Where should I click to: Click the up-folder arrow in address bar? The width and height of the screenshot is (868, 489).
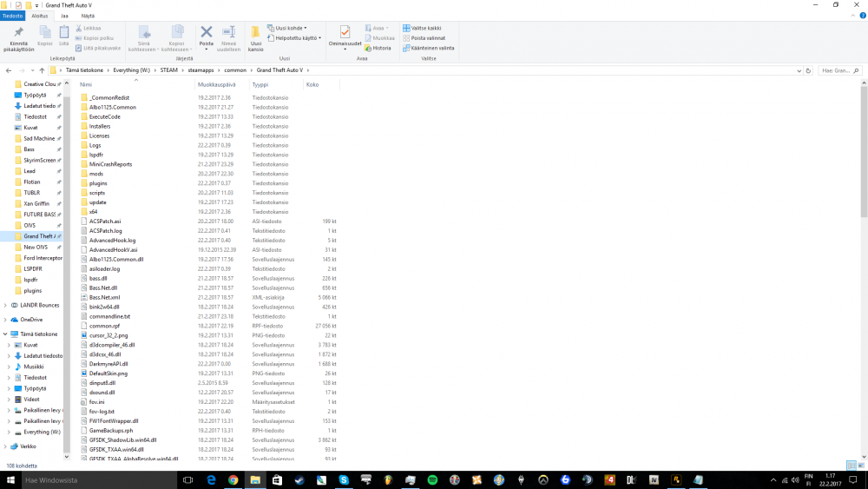(x=42, y=70)
